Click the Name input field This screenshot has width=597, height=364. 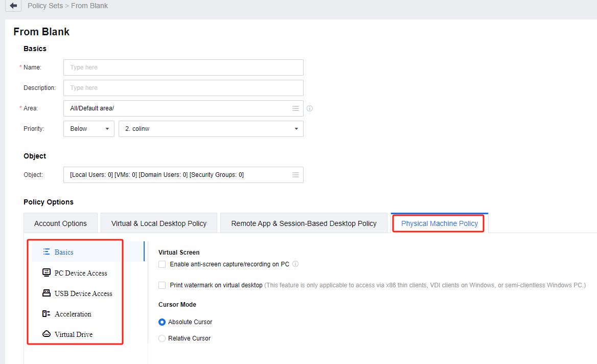point(183,67)
